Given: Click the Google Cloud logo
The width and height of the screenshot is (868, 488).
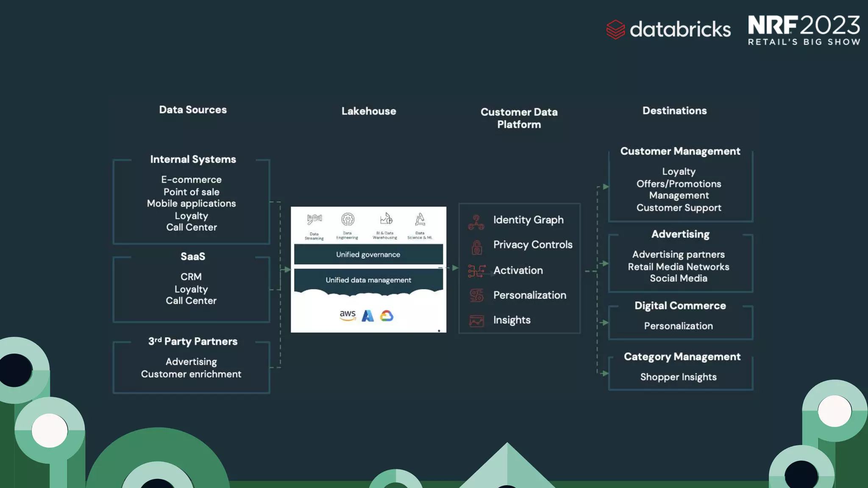Looking at the screenshot, I should [x=387, y=316].
